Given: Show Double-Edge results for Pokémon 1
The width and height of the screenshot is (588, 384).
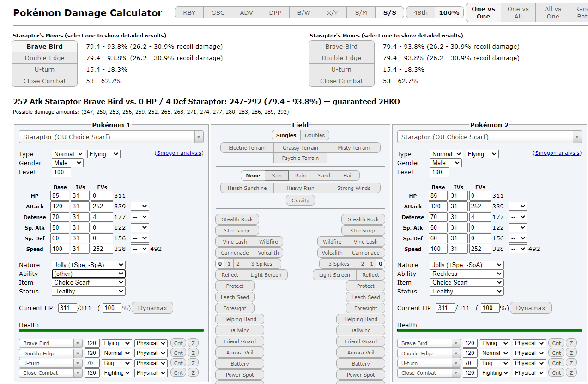Looking at the screenshot, I should pos(45,58).
